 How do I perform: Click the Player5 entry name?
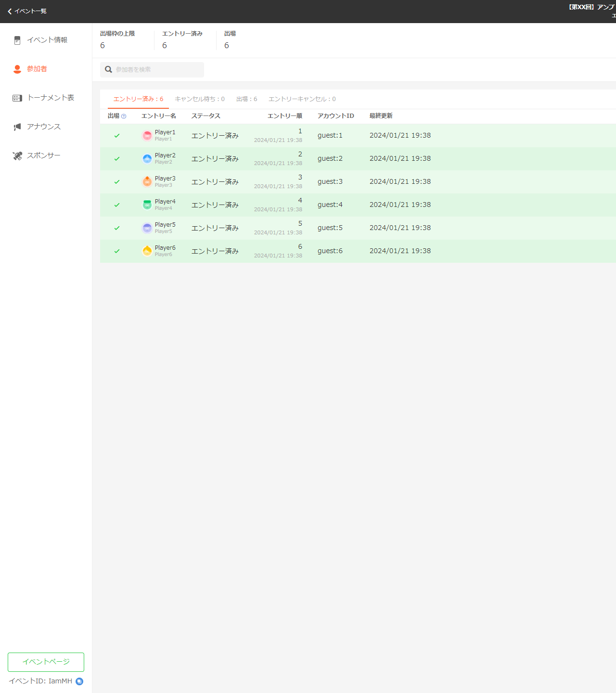pos(165,225)
